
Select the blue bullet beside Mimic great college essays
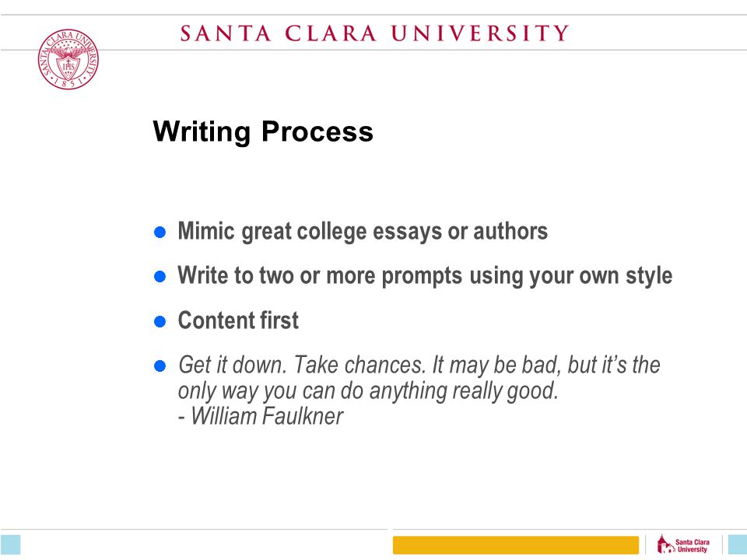pos(160,233)
